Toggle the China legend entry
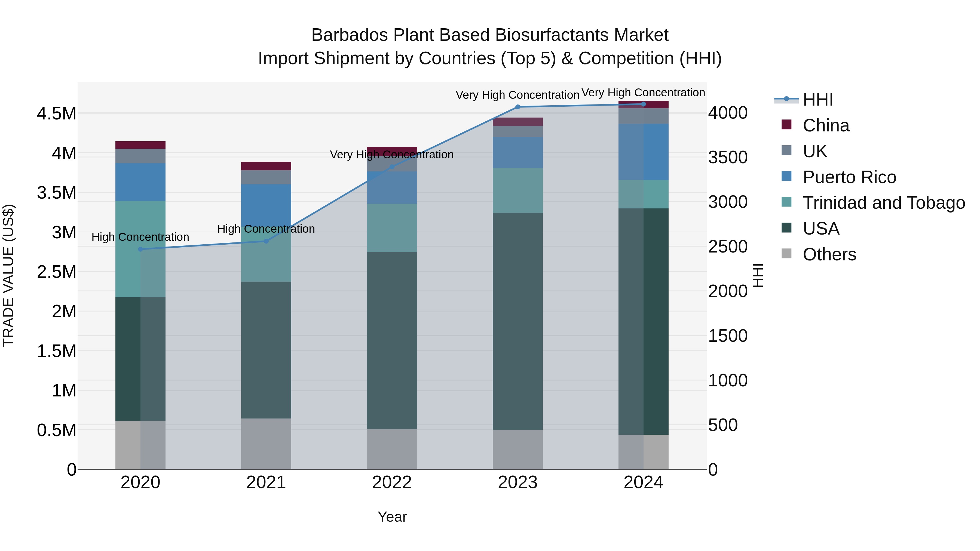 [815, 125]
